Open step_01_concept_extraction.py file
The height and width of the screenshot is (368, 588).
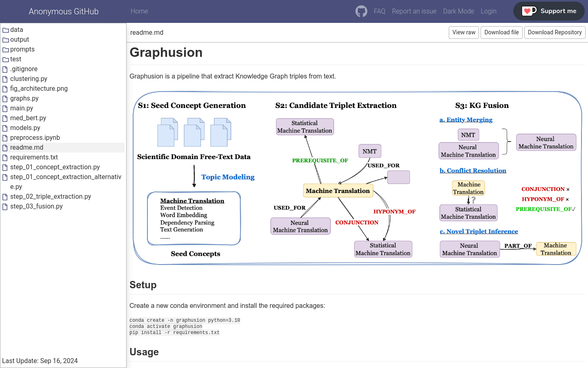(x=55, y=167)
